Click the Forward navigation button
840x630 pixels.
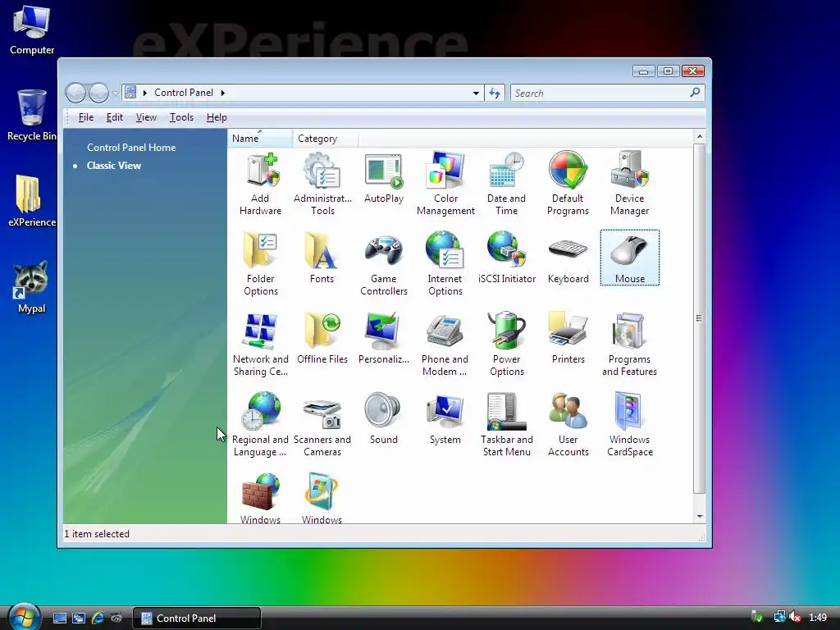(x=98, y=94)
